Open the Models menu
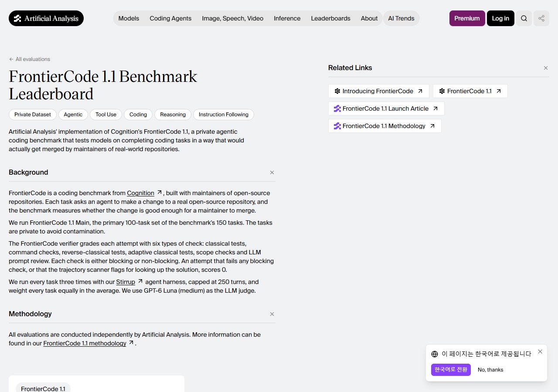Image resolution: width=558 pixels, height=392 pixels. (x=129, y=18)
